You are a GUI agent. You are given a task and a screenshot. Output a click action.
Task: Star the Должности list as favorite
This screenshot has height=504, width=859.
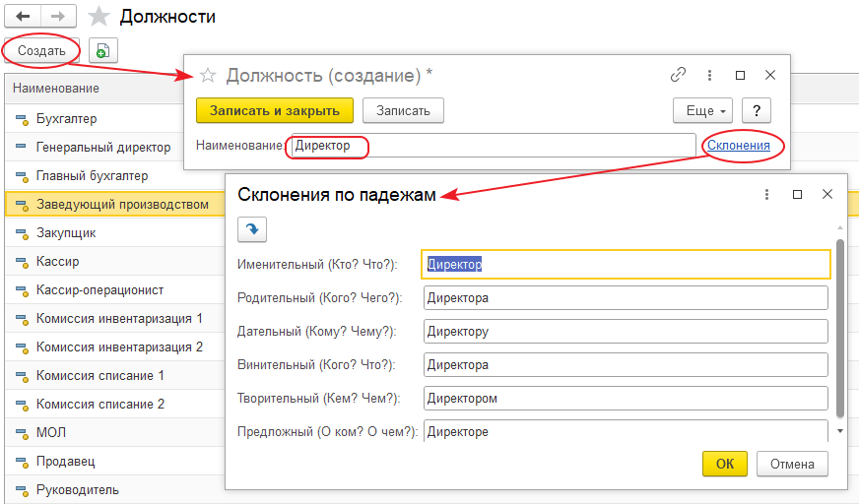pyautogui.click(x=99, y=17)
